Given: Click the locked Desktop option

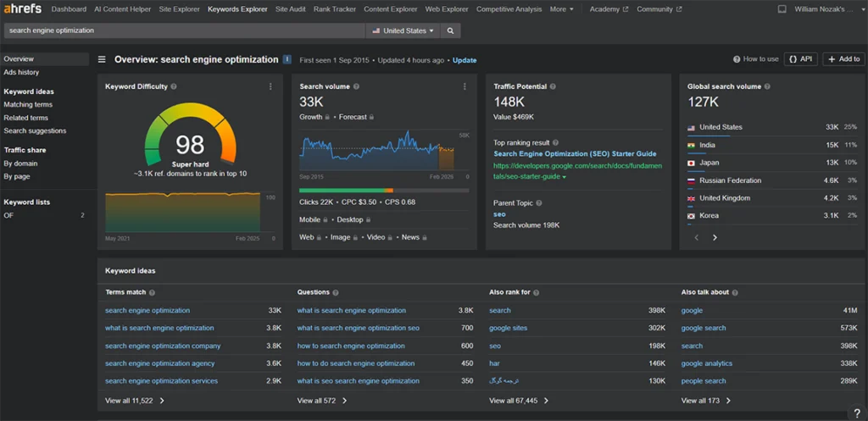Looking at the screenshot, I should [x=353, y=219].
